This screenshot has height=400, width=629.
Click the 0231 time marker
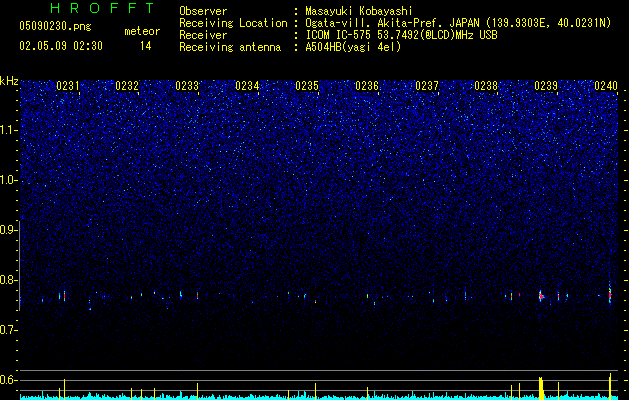pyautogui.click(x=68, y=86)
